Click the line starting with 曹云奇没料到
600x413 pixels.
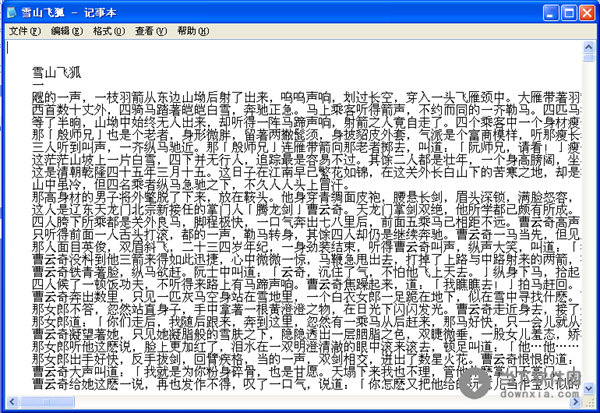306,260
